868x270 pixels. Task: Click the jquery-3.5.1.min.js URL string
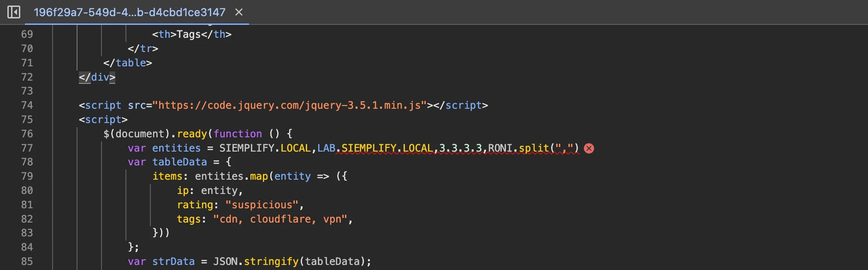point(289,105)
